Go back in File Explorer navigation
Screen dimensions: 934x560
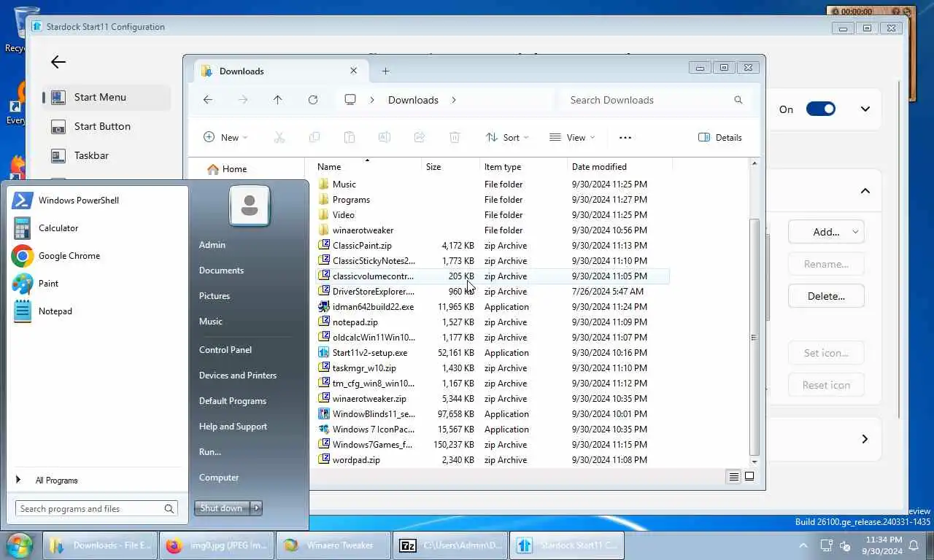point(208,100)
